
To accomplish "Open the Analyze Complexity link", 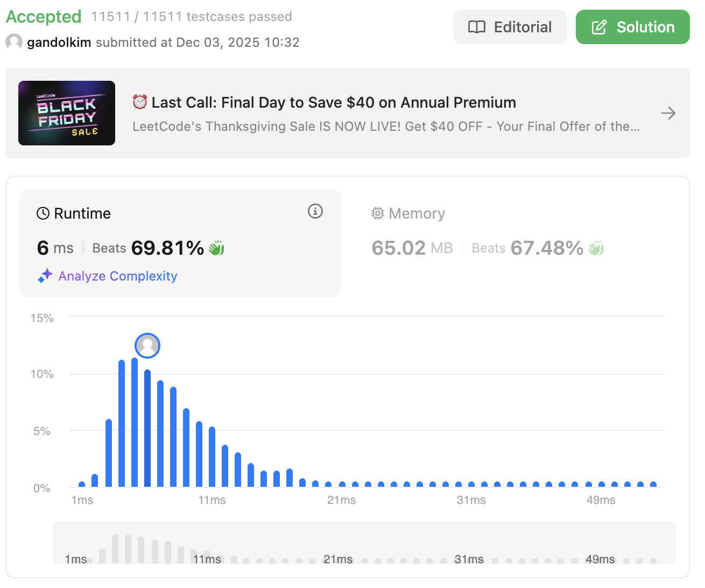I will point(118,276).
